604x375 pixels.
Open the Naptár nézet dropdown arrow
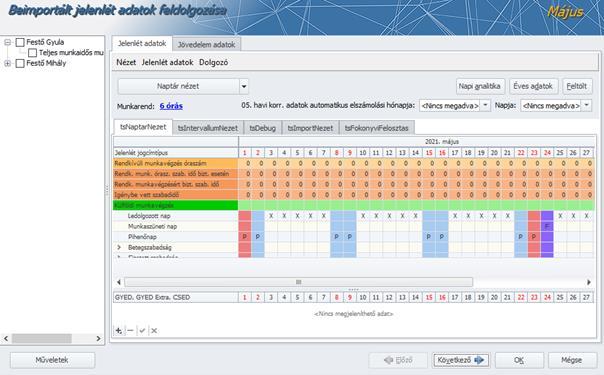pos(244,86)
